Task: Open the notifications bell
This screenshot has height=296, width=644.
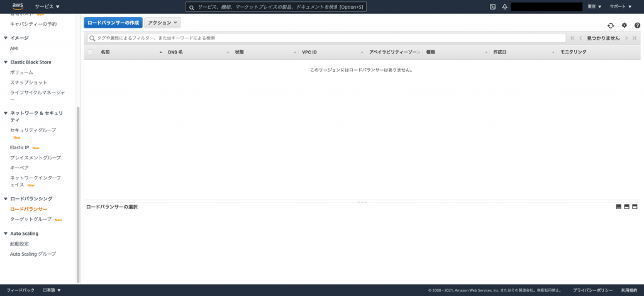Action: [505, 6]
